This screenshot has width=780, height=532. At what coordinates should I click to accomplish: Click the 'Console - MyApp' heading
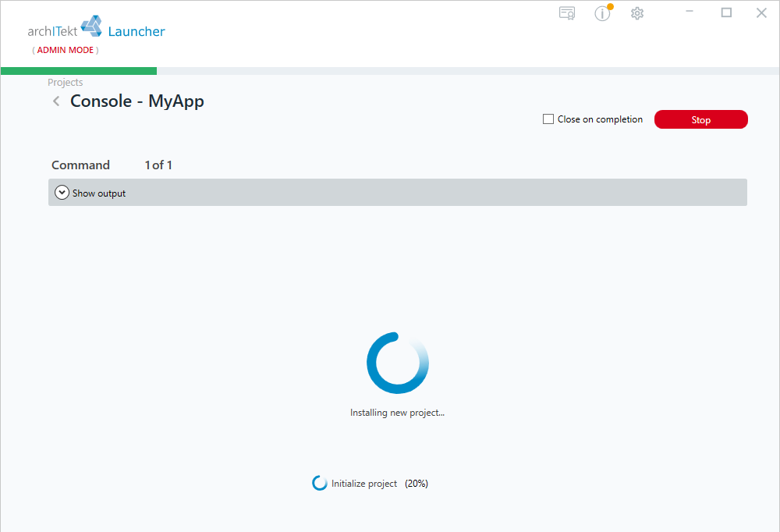pos(137,101)
